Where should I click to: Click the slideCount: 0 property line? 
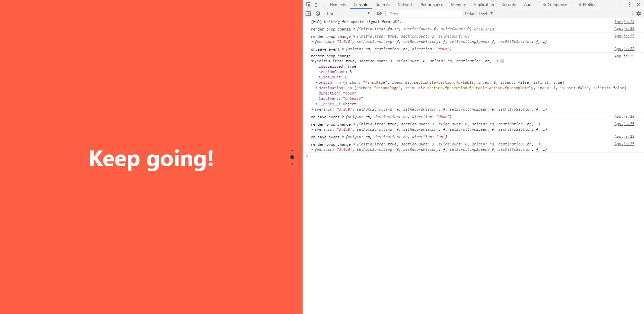pyautogui.click(x=333, y=77)
